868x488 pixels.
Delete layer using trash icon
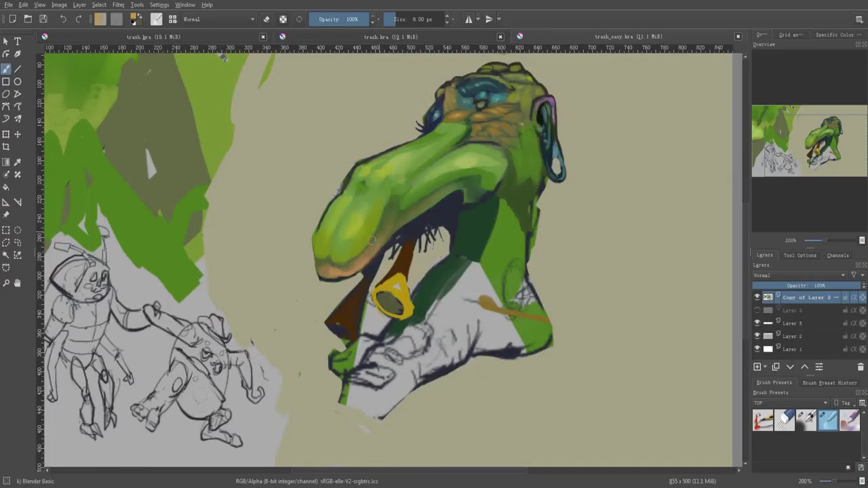pos(861,367)
